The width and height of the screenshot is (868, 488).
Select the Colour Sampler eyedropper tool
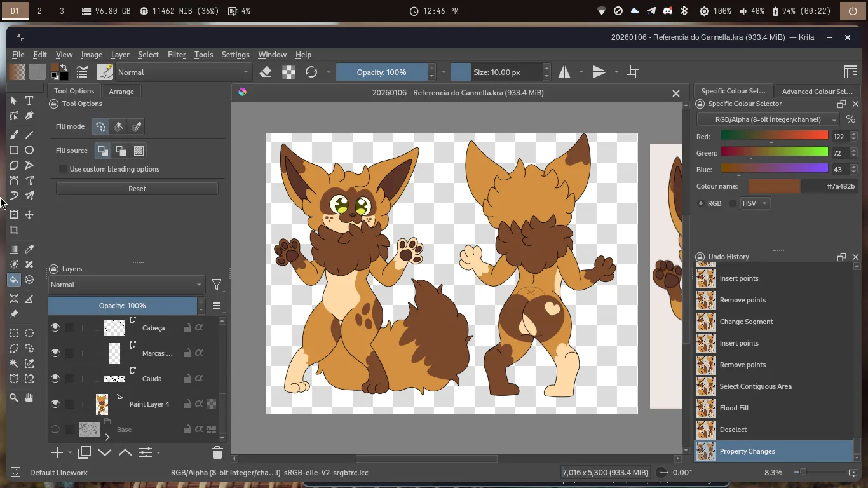point(29,249)
